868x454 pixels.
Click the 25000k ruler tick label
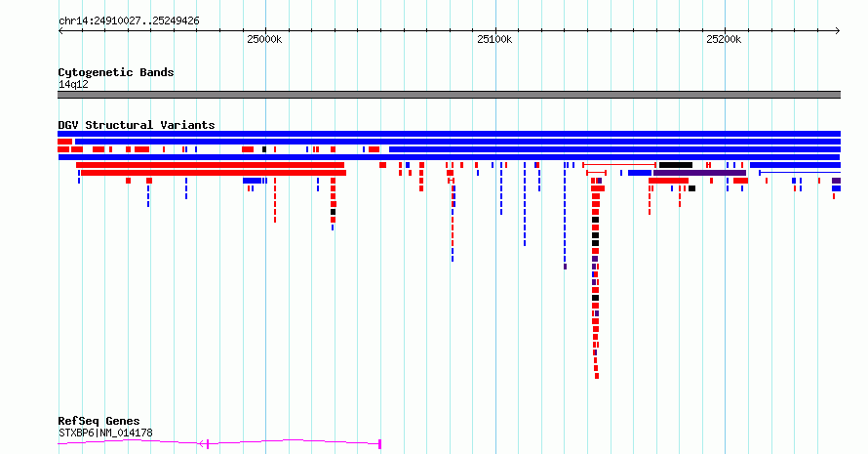(x=264, y=39)
